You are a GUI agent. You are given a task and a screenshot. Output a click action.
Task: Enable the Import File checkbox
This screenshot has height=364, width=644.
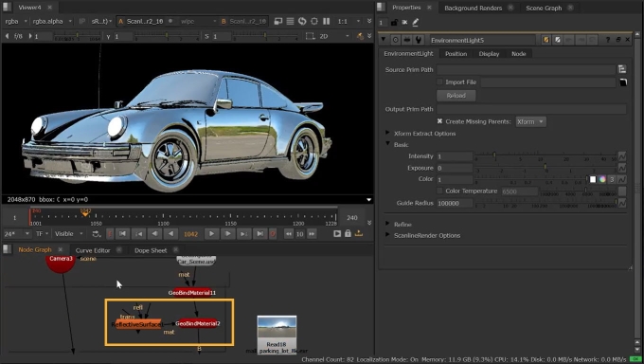tap(439, 82)
